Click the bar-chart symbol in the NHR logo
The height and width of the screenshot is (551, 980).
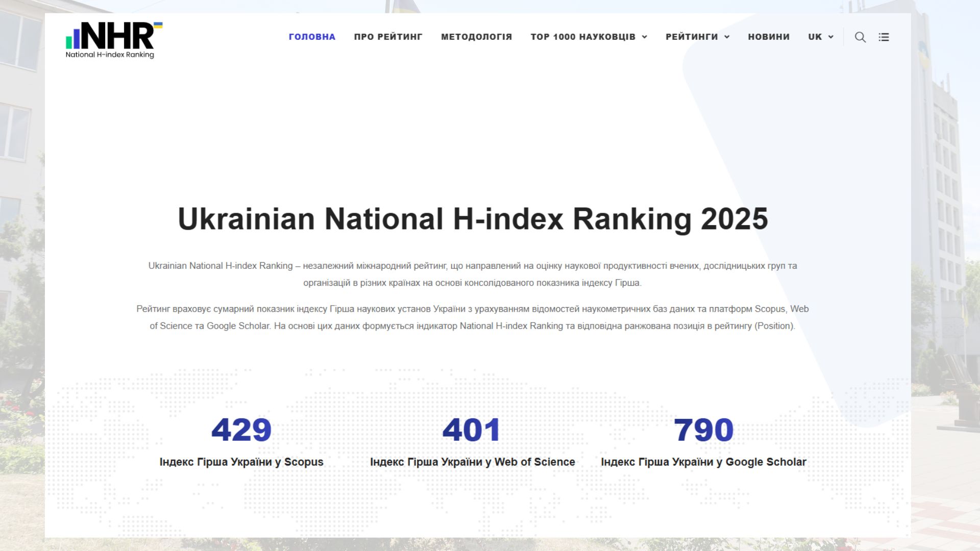72,40
